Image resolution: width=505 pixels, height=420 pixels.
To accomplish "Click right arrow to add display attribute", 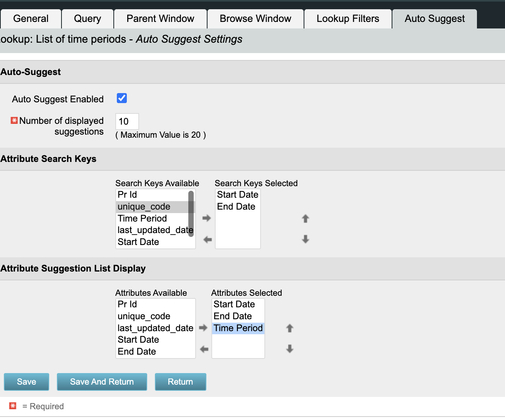I will (203, 328).
